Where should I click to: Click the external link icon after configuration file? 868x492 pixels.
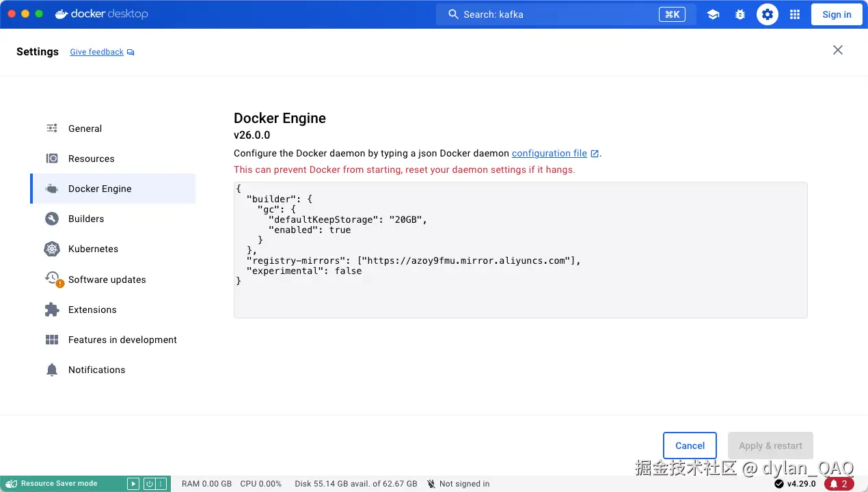pyautogui.click(x=595, y=154)
